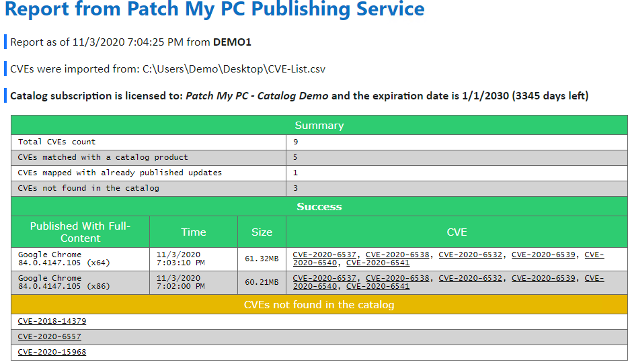The width and height of the screenshot is (630, 364).
Task: Open CVE-2020-6541 link in Chrome x86 row
Action: coord(378,286)
